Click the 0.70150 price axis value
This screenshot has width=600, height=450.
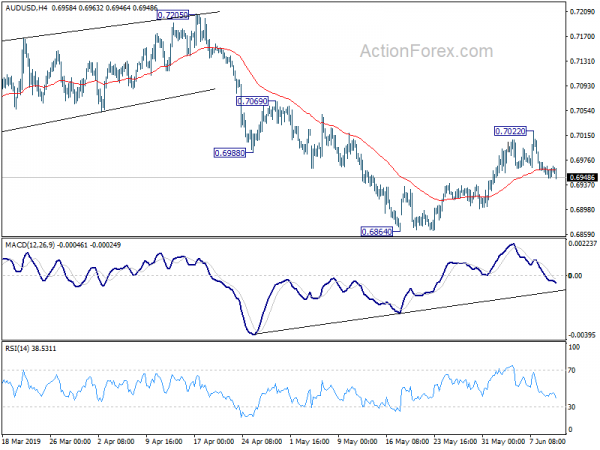point(582,135)
